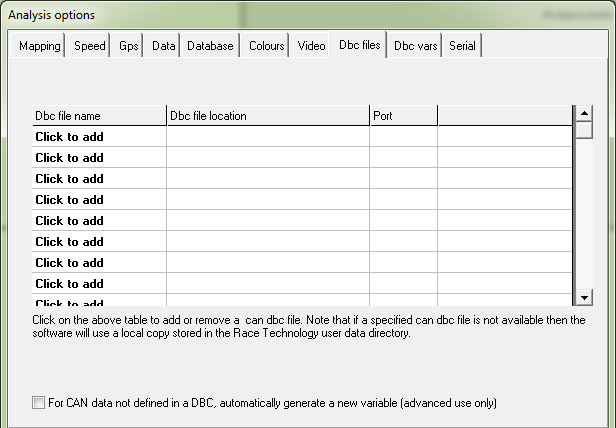Enable automatic variable generation for undefined CAN data
Screen dimensions: 616x428
(39, 403)
